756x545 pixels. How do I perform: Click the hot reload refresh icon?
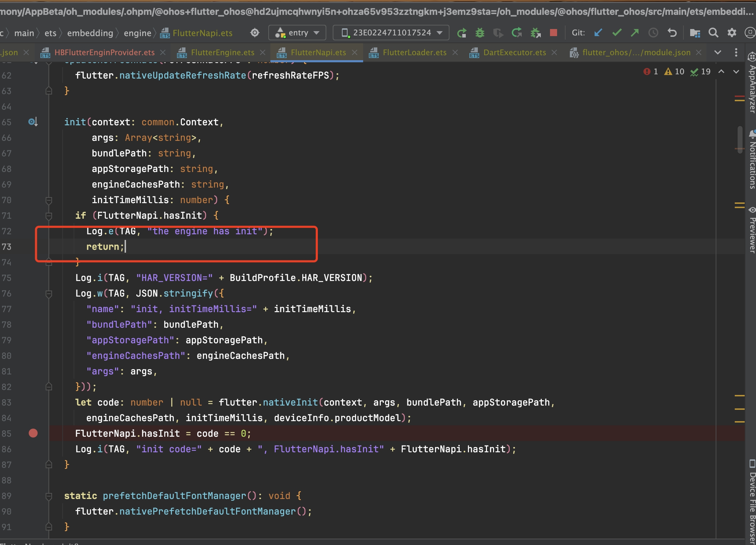(517, 33)
